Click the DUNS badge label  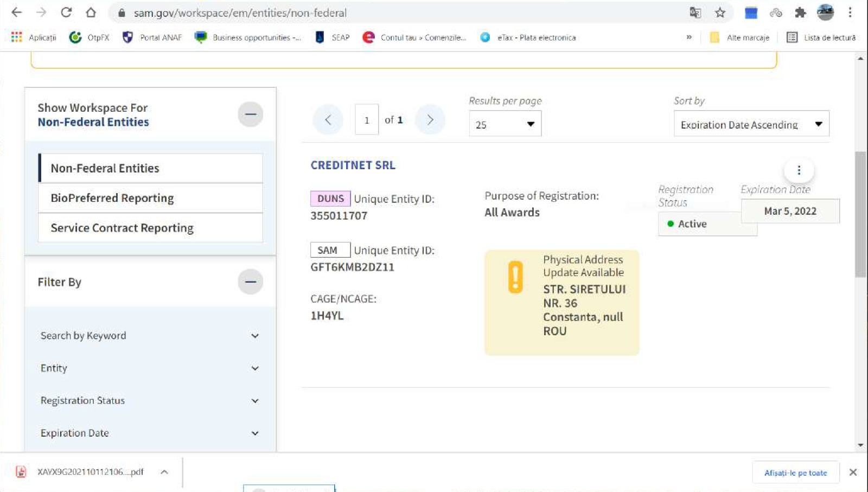[x=330, y=199]
